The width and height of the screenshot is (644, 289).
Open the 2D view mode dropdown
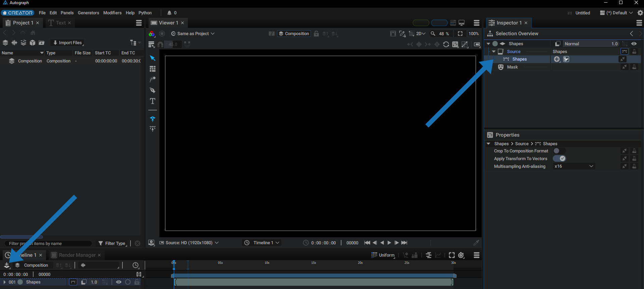[421, 34]
